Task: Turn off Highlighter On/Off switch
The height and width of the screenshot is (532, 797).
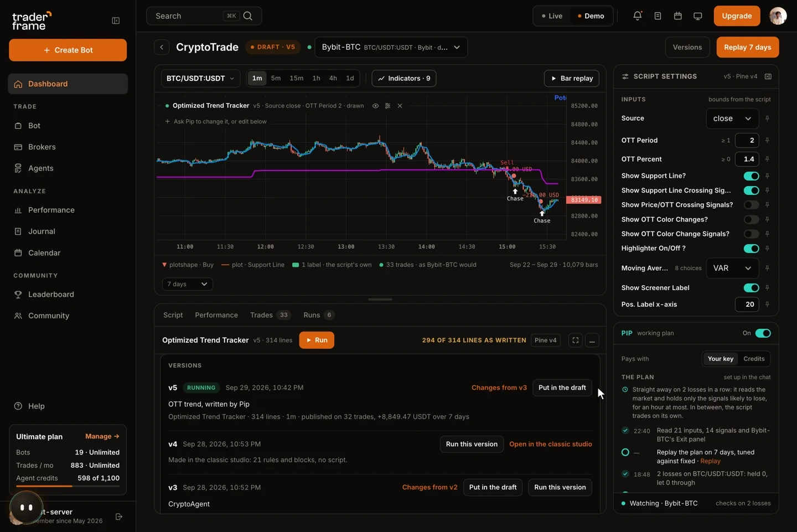Action: tap(751, 249)
